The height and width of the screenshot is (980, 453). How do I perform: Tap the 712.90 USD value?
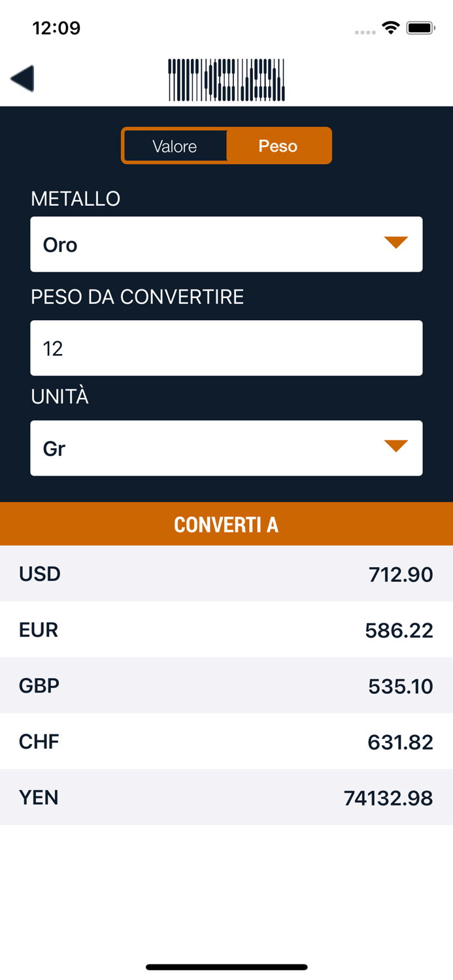[400, 575]
